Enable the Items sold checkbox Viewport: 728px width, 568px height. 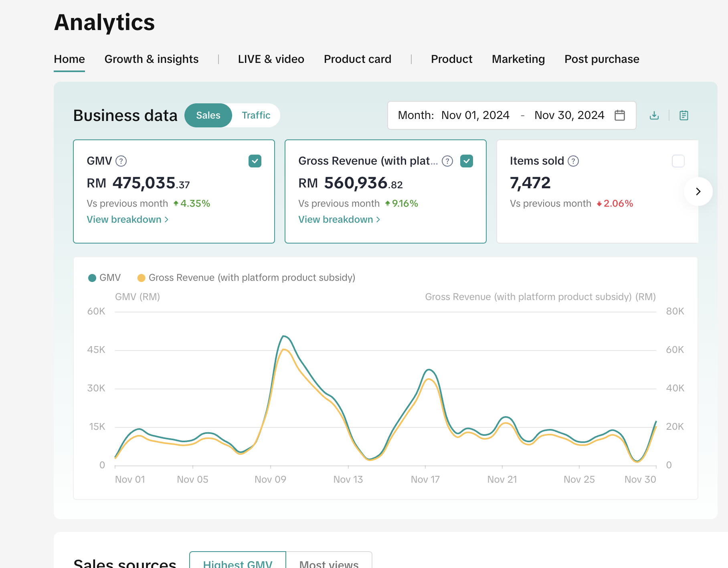(x=678, y=161)
